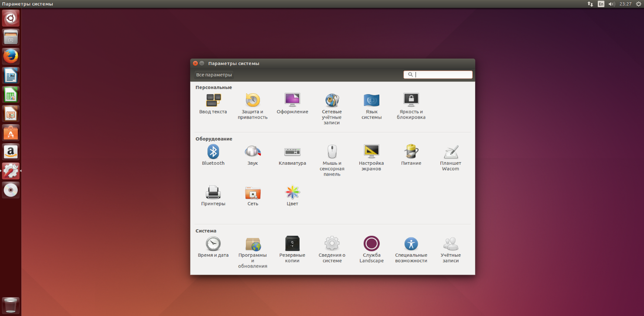Open the session gear menu
This screenshot has width=644, height=316.
pos(638,4)
